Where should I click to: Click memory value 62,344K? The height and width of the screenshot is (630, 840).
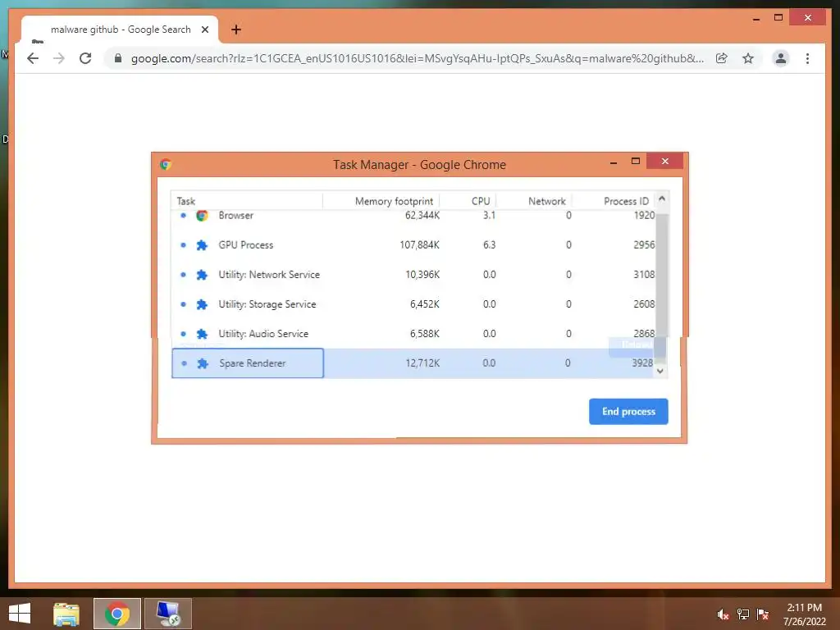click(422, 216)
